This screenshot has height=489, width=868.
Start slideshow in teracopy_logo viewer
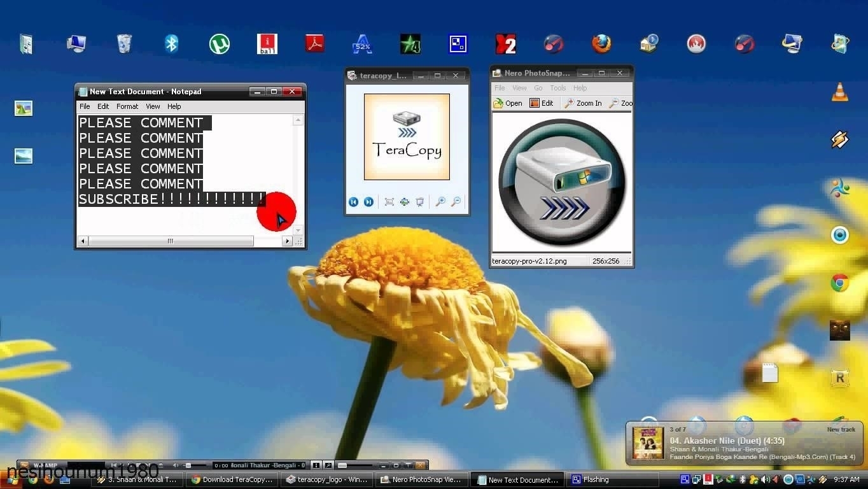click(420, 202)
